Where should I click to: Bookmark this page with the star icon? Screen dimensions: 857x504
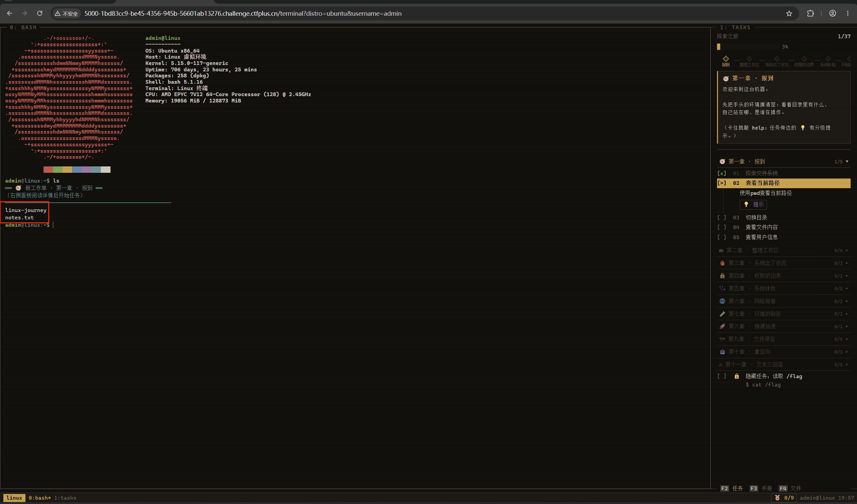(789, 13)
